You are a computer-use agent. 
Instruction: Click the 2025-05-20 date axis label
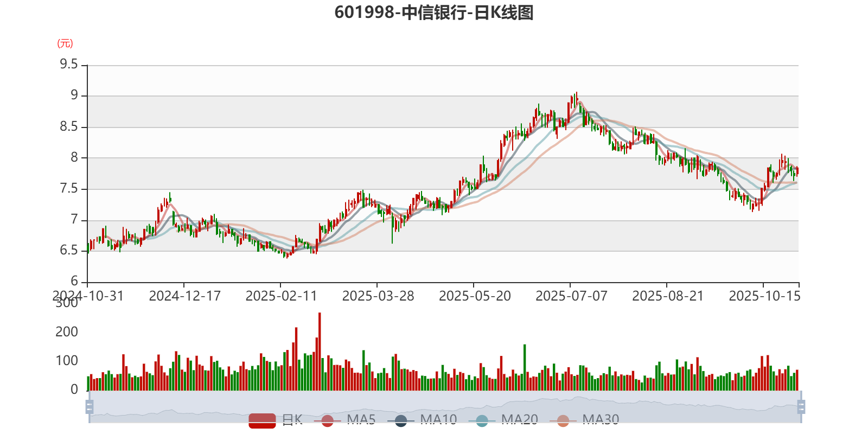click(x=475, y=296)
